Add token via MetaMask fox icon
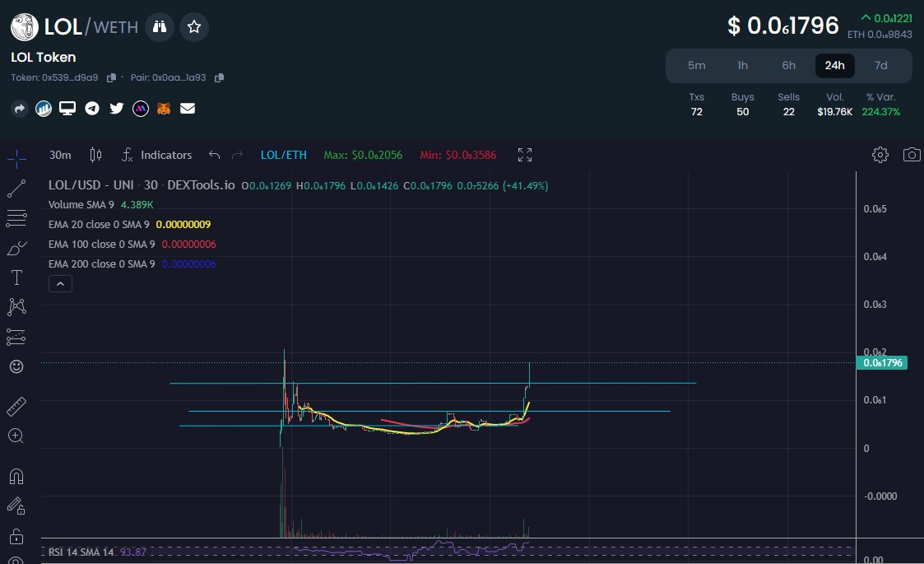The height and width of the screenshot is (564, 924). click(164, 109)
